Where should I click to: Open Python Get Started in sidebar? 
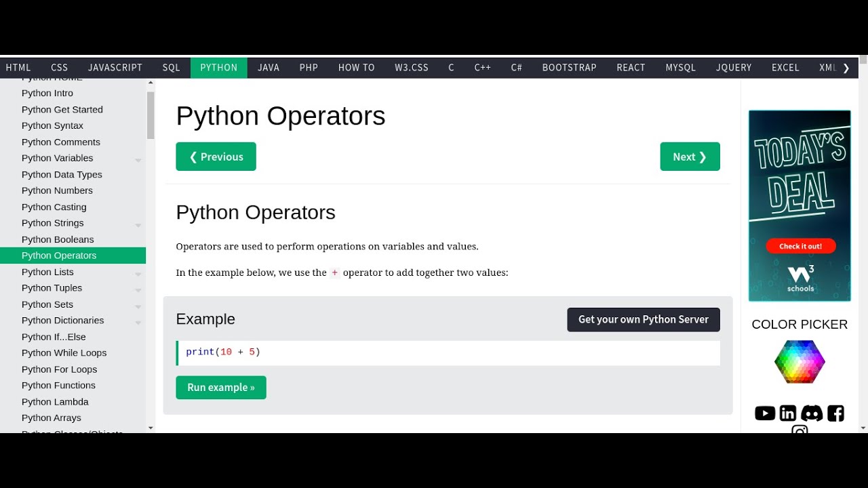click(73, 109)
